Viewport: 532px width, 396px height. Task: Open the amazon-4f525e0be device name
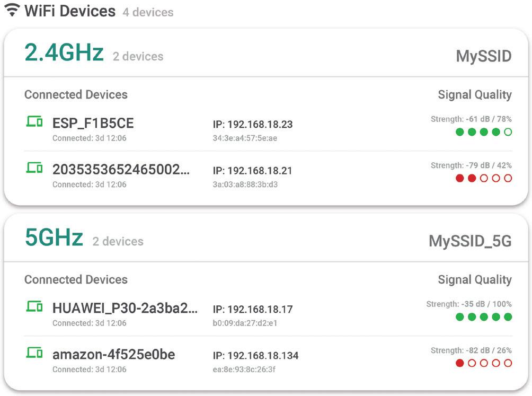click(x=113, y=354)
